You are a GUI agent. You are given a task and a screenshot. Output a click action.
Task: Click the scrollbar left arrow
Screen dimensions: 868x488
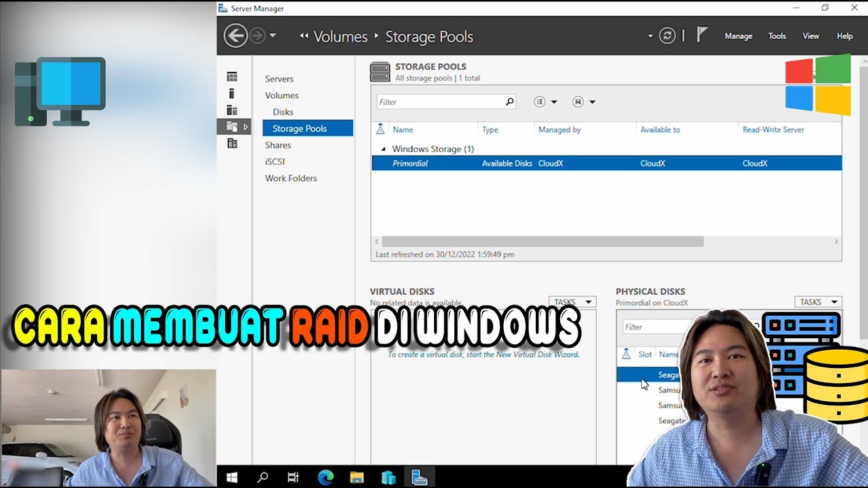377,241
